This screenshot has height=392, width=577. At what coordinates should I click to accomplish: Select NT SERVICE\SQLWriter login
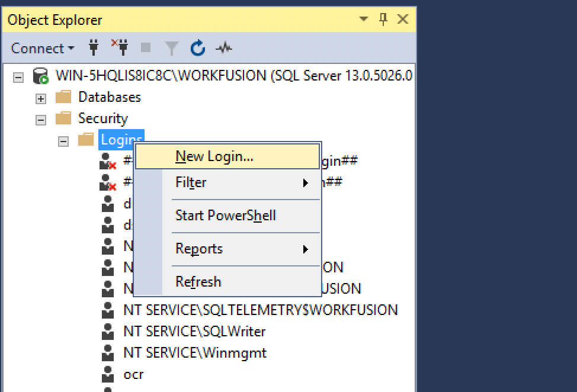[194, 332]
